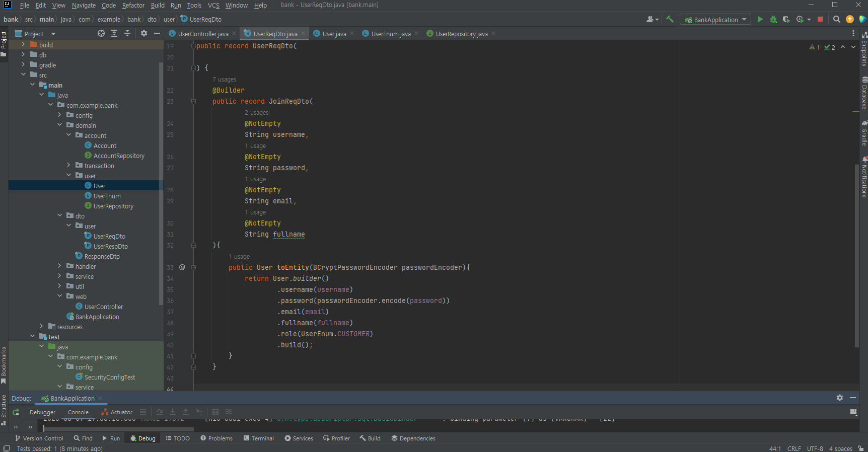Viewport: 868px width, 452px height.
Task: Click the gutter @ icon on line 33
Action: point(182,267)
